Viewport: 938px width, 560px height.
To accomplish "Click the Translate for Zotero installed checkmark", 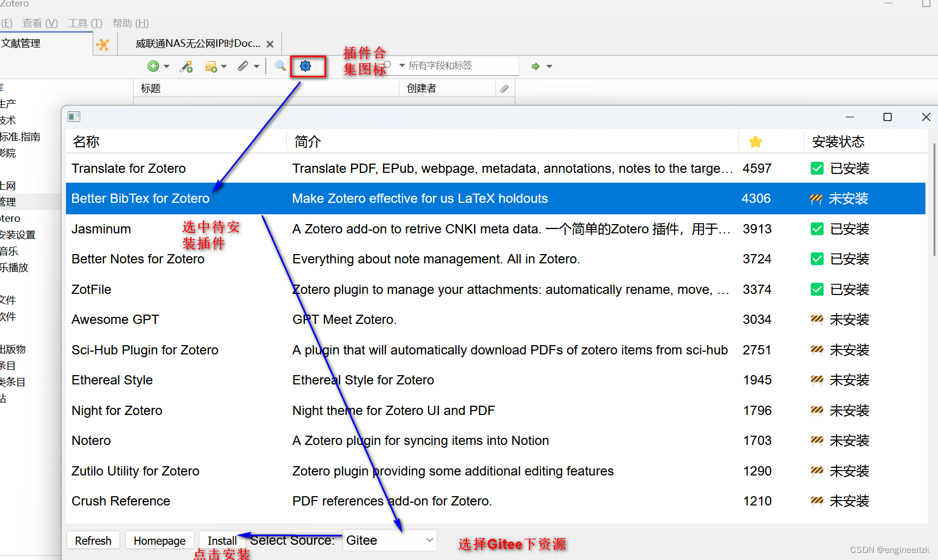I will (817, 168).
